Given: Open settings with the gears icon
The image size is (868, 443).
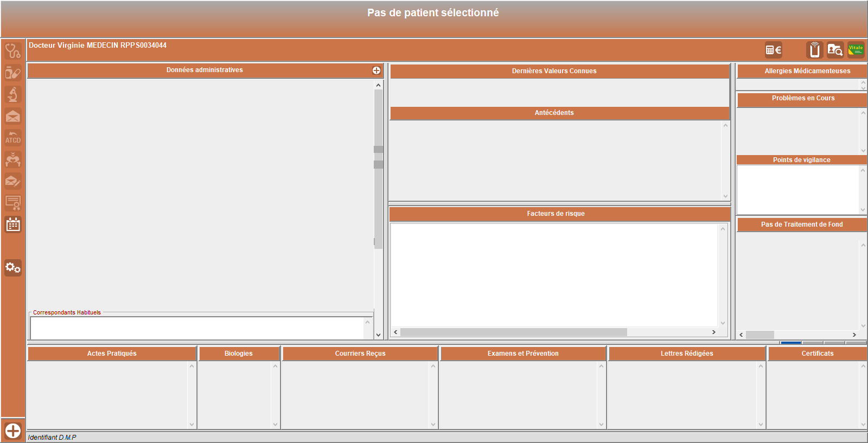Looking at the screenshot, I should [13, 267].
